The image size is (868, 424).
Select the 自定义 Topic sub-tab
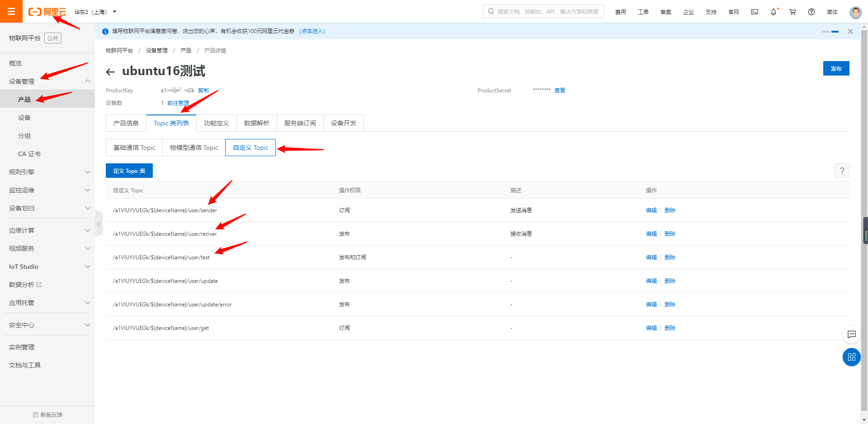(250, 148)
